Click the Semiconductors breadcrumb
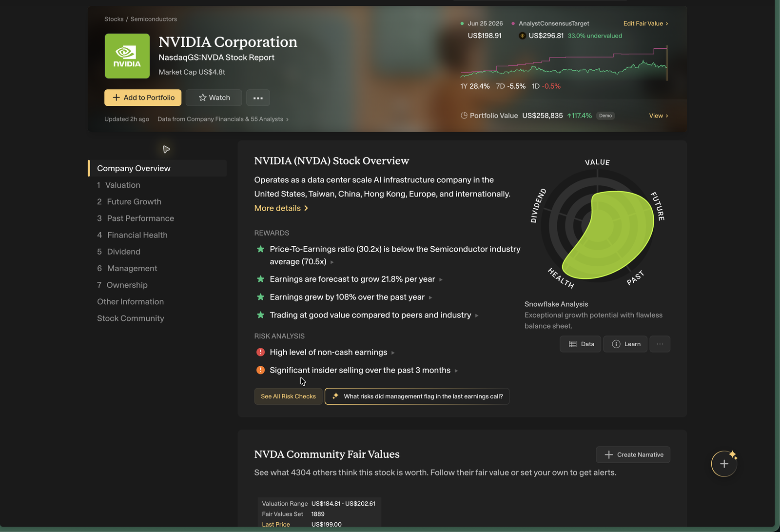The image size is (780, 532). (x=154, y=19)
